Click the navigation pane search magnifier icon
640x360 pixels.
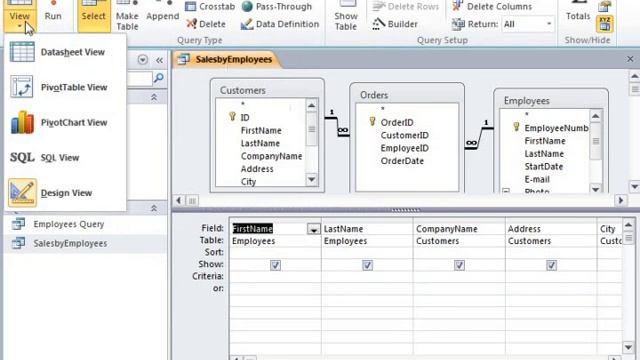pos(159,78)
